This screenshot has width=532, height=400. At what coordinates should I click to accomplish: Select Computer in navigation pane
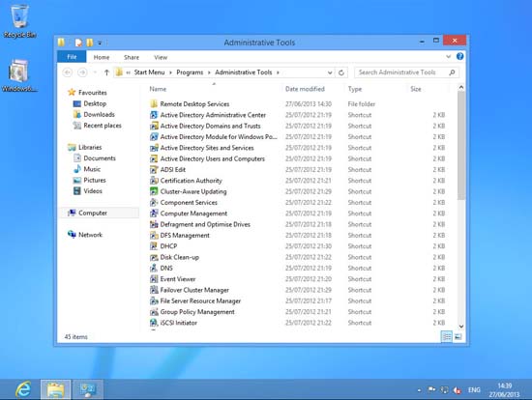(93, 213)
